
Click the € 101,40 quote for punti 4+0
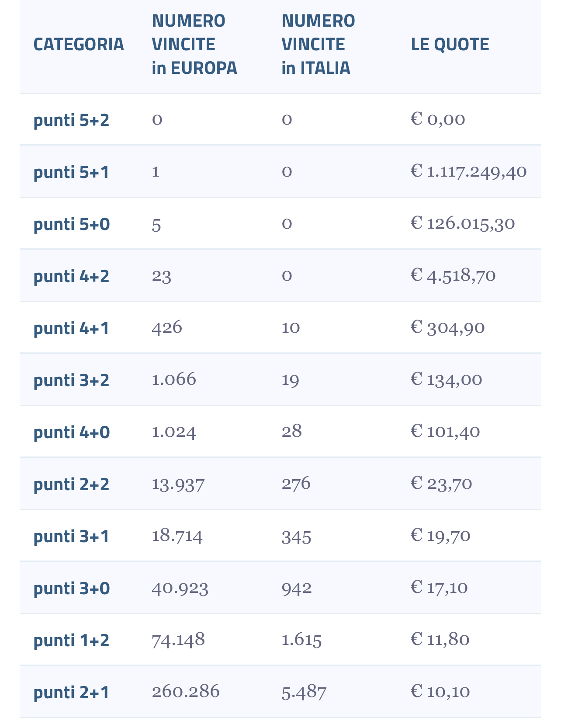point(445,432)
